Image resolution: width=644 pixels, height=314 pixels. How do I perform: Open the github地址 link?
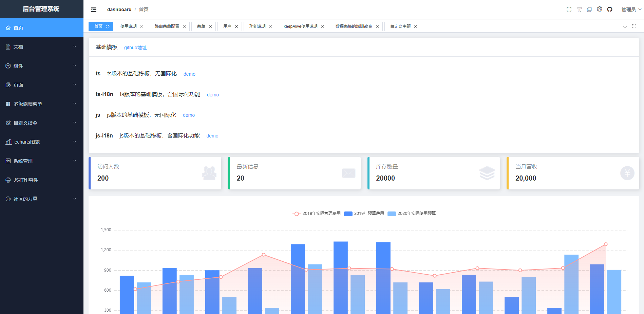(135, 48)
